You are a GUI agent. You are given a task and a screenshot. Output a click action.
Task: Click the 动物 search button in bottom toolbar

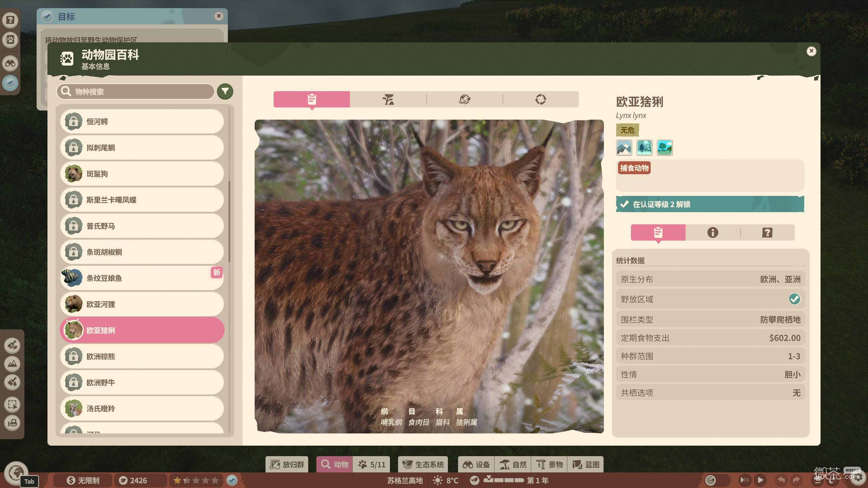(335, 464)
